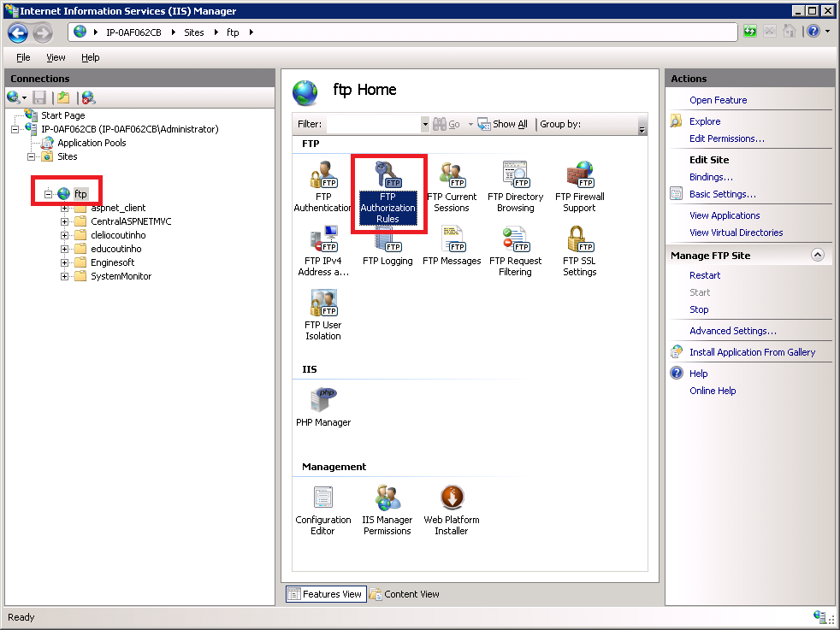
Task: Collapse the Manage FTP Site section
Action: pyautogui.click(x=818, y=256)
